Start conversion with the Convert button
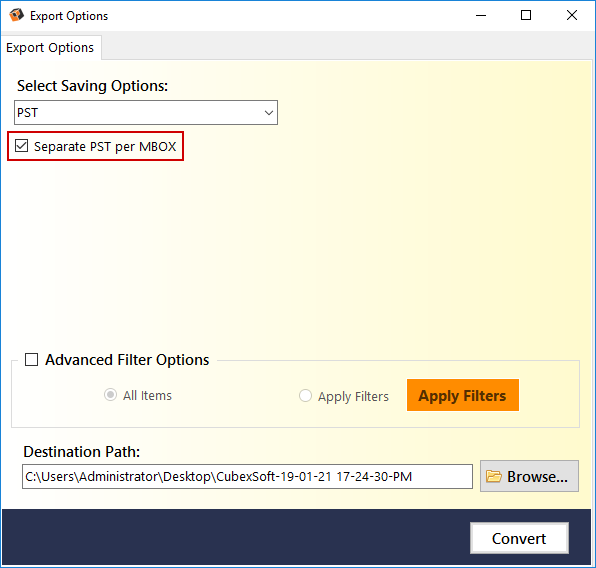The width and height of the screenshot is (596, 568). [x=519, y=538]
